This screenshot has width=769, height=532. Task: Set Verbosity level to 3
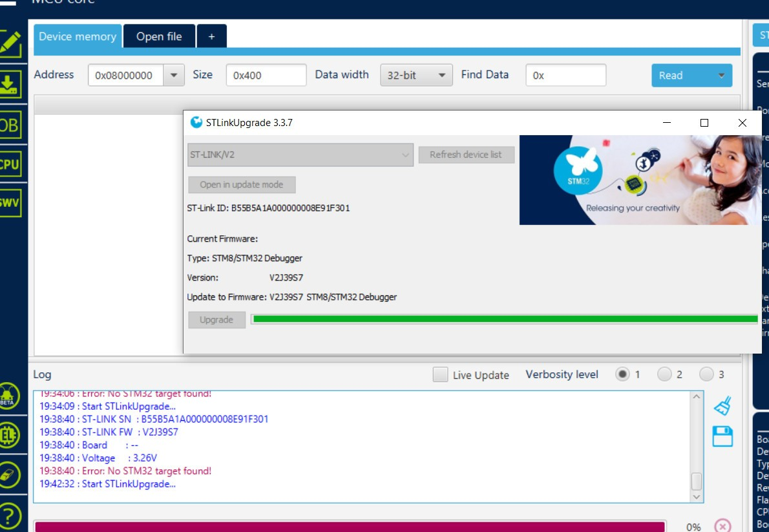coord(704,374)
